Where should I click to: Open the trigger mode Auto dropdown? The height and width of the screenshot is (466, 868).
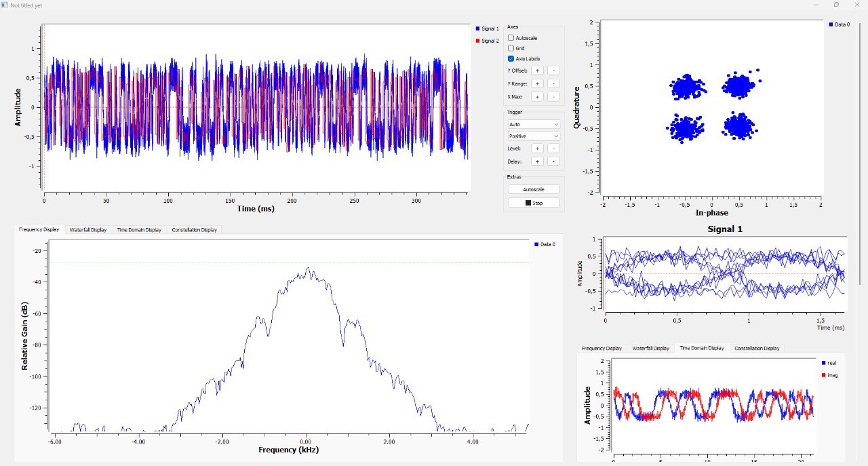coord(534,125)
